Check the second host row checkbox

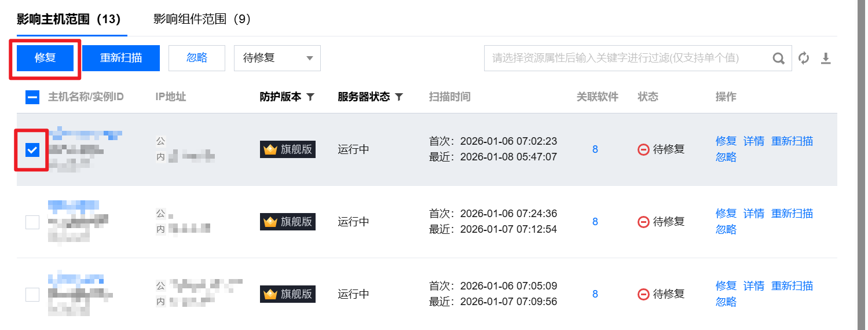click(32, 222)
